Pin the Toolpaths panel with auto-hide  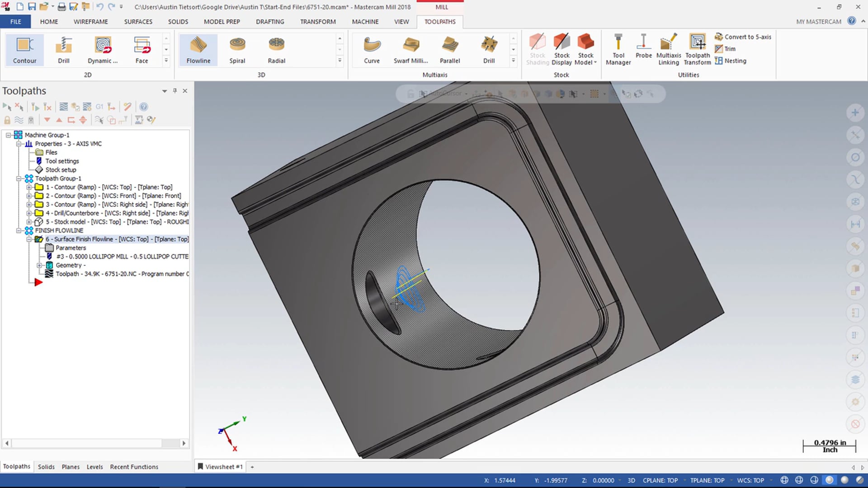[x=175, y=91]
